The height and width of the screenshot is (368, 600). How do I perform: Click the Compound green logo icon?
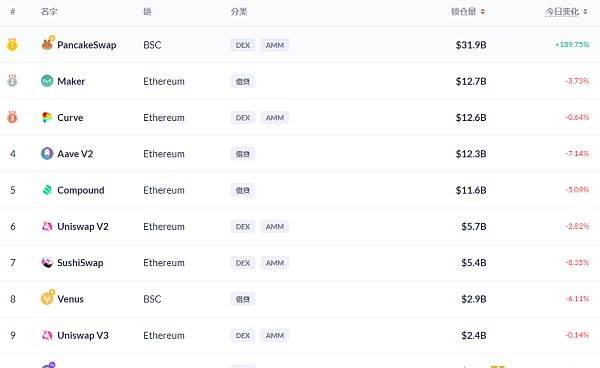(47, 190)
